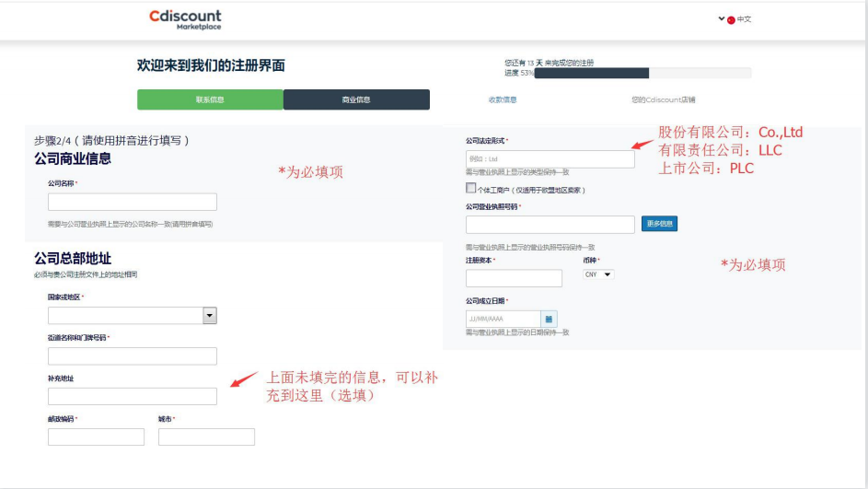Image resolution: width=868 pixels, height=489 pixels.
Task: Click the Cdiscount Marketplace logo
Action: click(x=185, y=19)
